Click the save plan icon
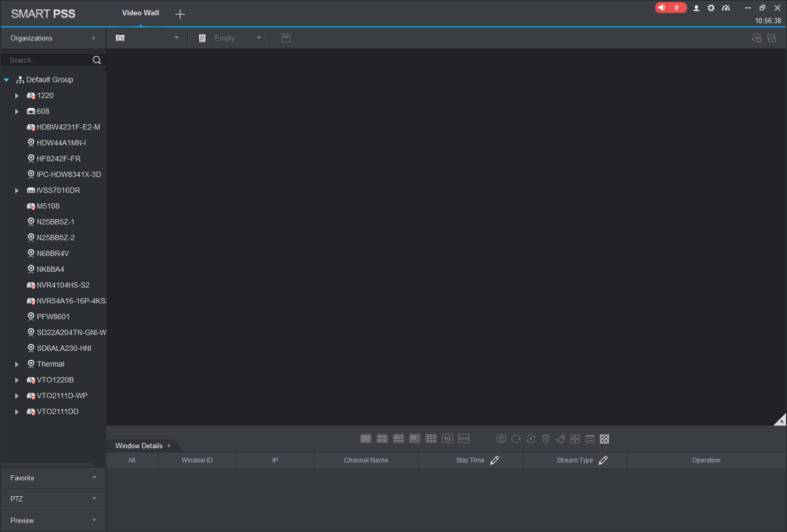787x532 pixels. (286, 38)
